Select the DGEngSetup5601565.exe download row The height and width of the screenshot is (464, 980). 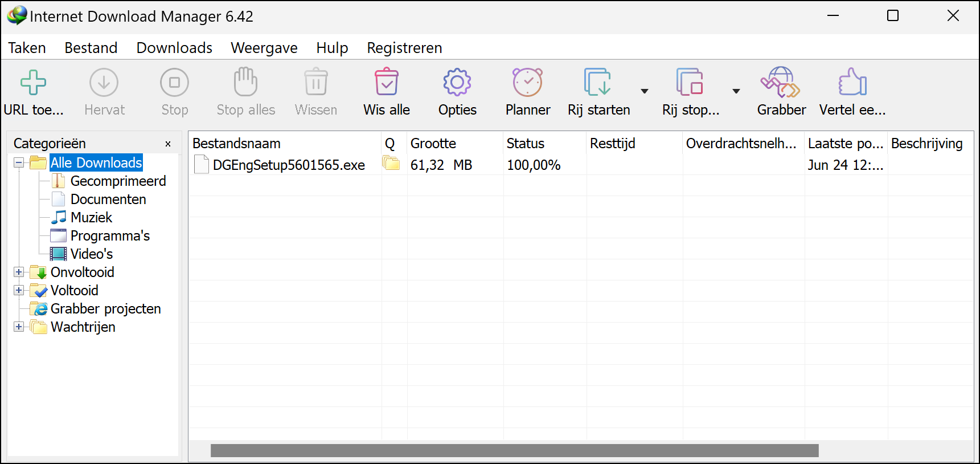coord(581,165)
